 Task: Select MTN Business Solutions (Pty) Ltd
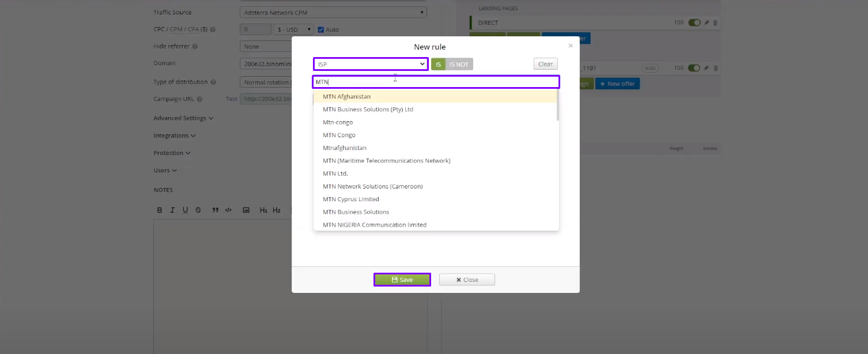click(435, 109)
